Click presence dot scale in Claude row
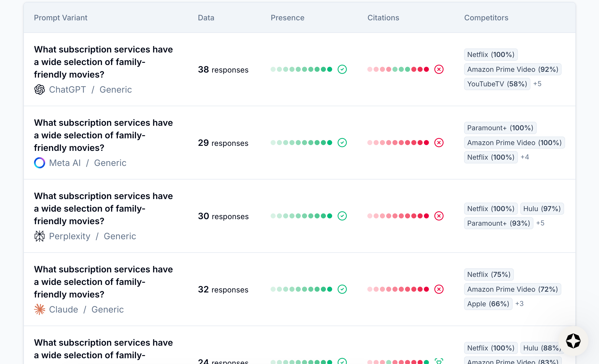 coord(301,289)
